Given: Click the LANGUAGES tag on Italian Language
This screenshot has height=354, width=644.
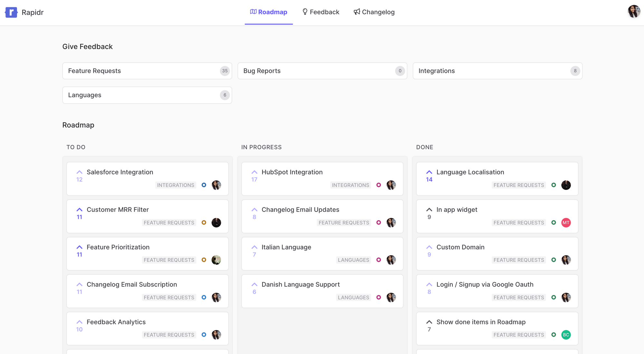Looking at the screenshot, I should 353,260.
